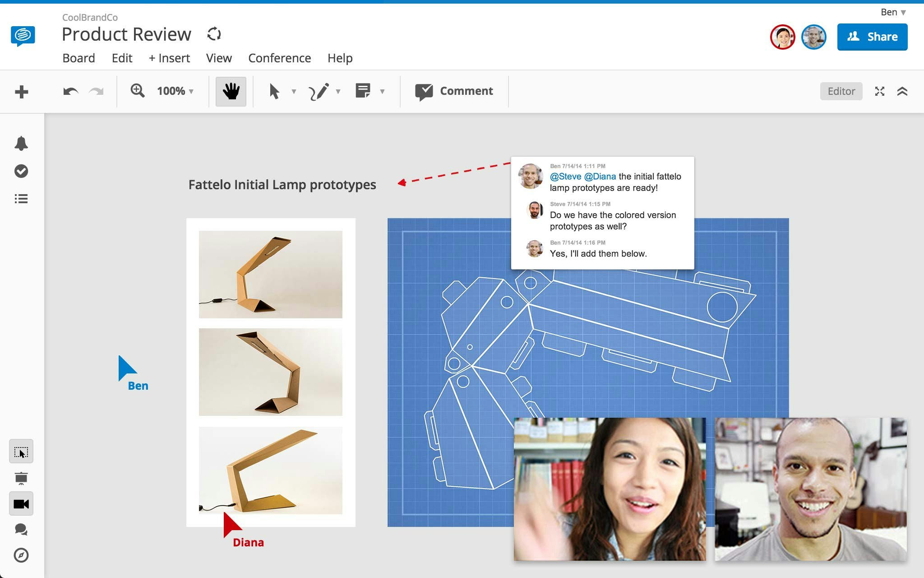Enter fullscreen mode
This screenshot has height=578, width=924.
(879, 91)
